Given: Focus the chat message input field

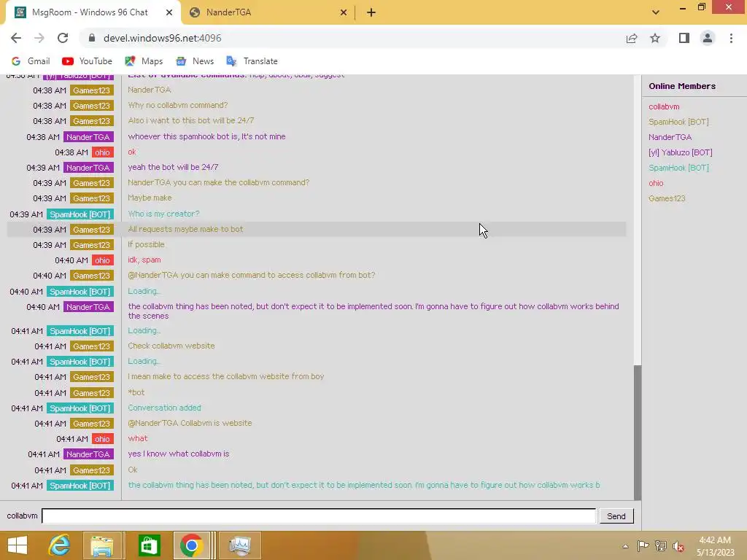Looking at the screenshot, I should tap(319, 516).
